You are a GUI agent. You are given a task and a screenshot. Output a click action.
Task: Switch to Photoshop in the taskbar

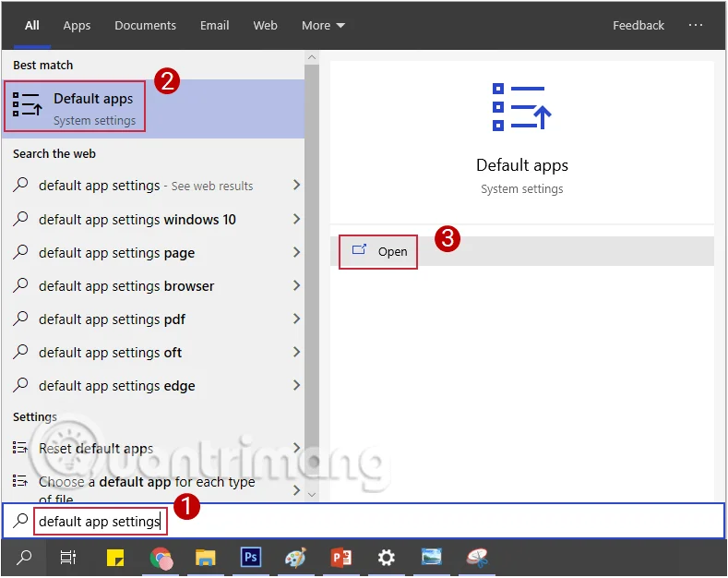(250, 558)
